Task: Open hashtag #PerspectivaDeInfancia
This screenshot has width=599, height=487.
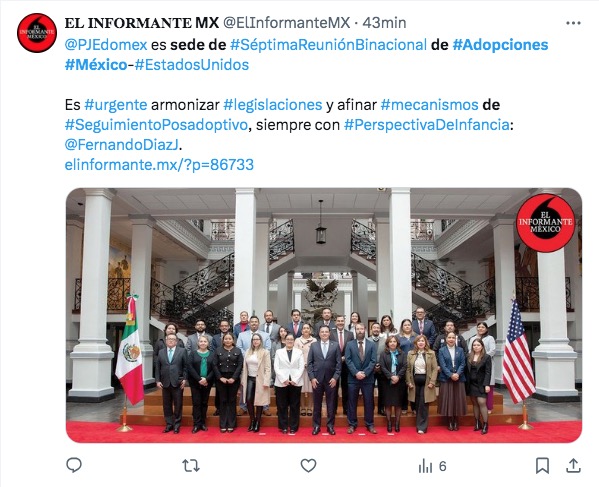Action: [427, 125]
